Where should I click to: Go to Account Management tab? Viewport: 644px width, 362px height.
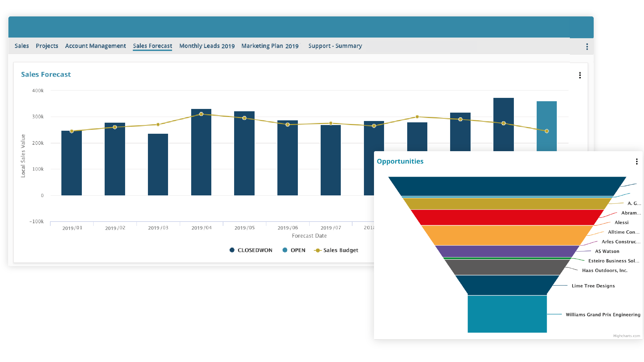(95, 46)
